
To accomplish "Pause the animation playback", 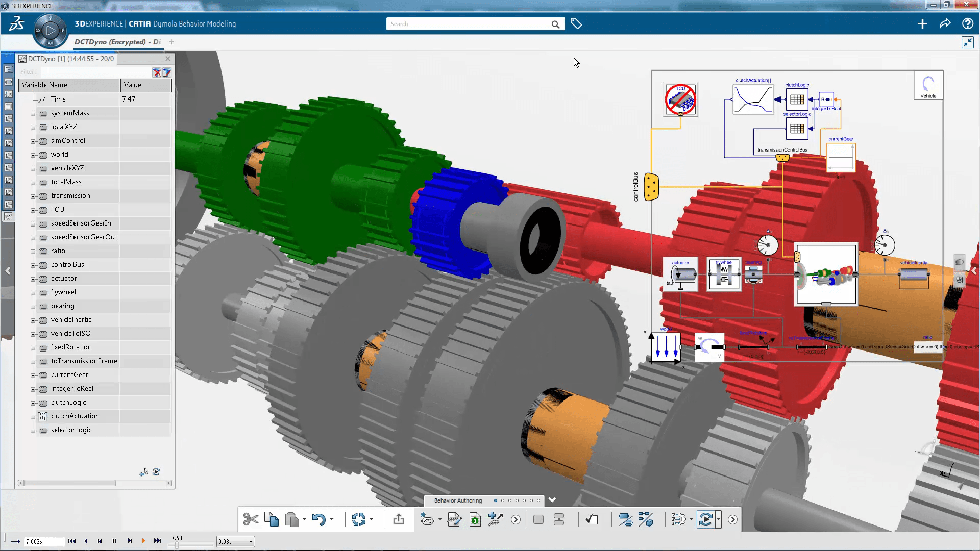I will click(x=114, y=541).
